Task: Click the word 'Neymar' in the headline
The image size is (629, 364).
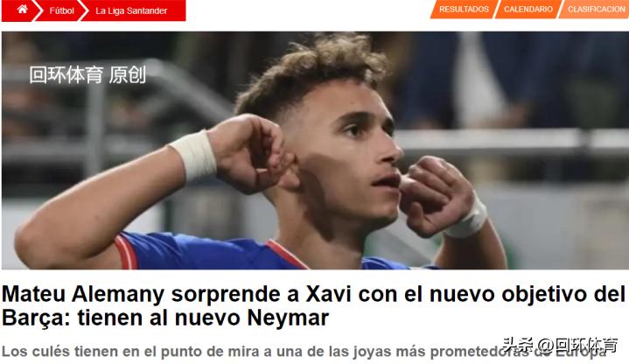Action: (288, 318)
